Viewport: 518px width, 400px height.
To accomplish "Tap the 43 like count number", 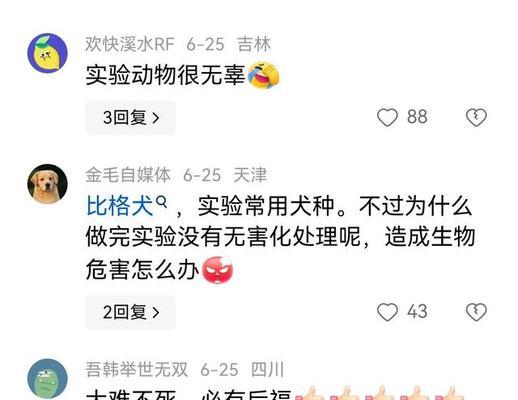I will 417,312.
